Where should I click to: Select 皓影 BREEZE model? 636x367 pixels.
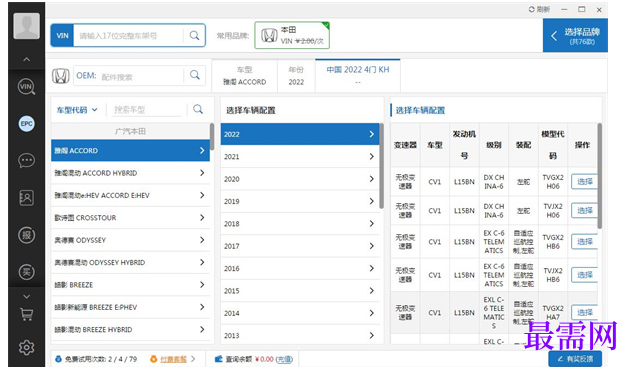click(130, 285)
